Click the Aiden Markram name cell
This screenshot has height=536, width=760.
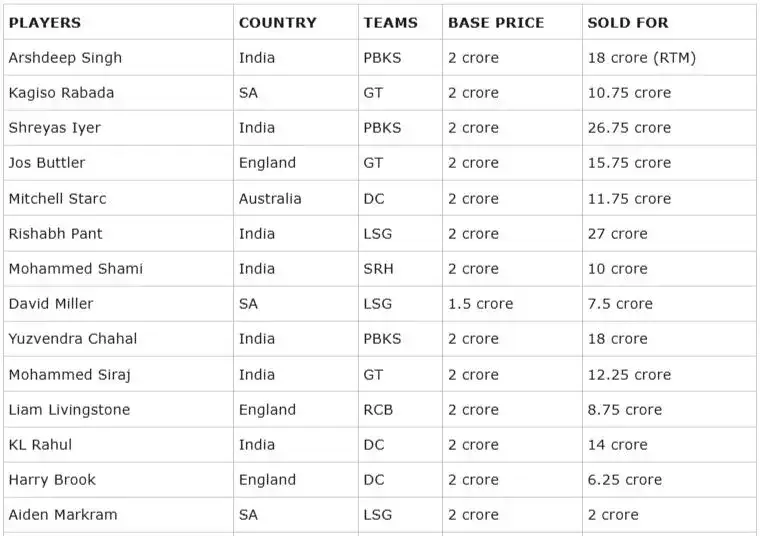[63, 515]
